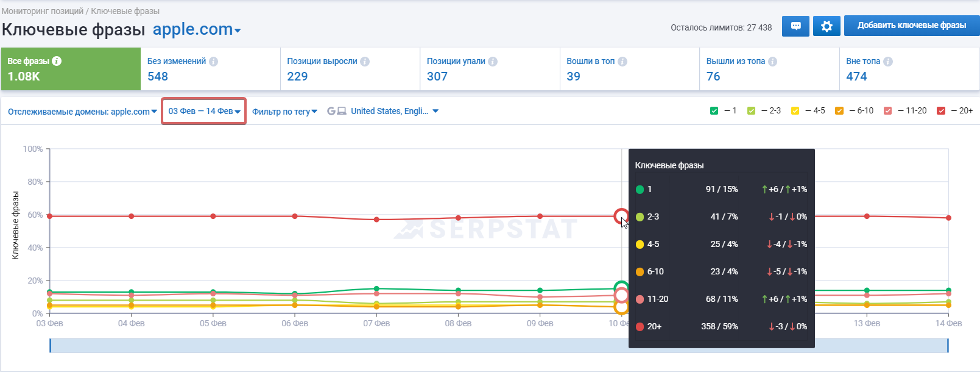Click right handle of chart range slider
The width and height of the screenshot is (980, 372).
pos(948,345)
